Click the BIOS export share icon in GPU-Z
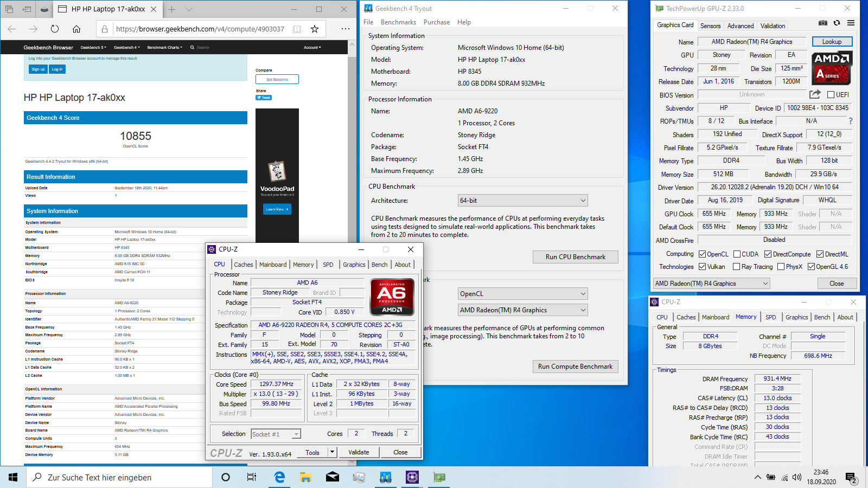The image size is (868, 488). pos(815,94)
